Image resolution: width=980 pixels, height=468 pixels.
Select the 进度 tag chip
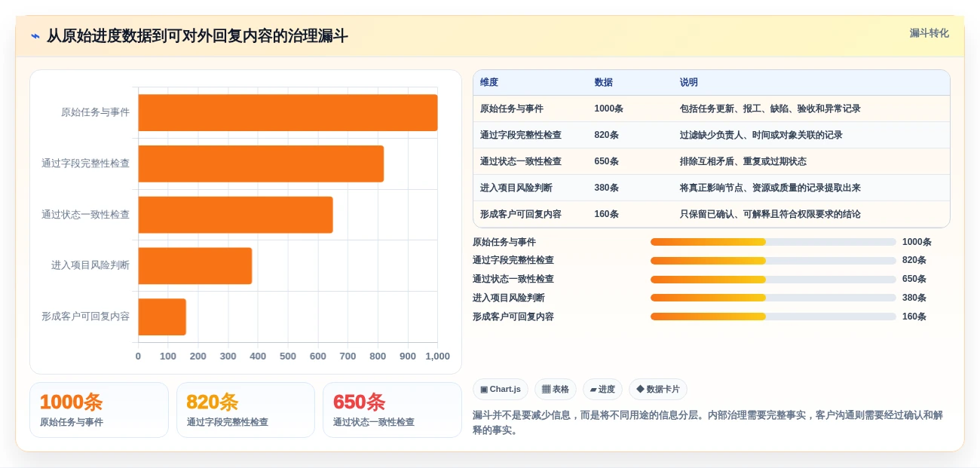coord(602,390)
